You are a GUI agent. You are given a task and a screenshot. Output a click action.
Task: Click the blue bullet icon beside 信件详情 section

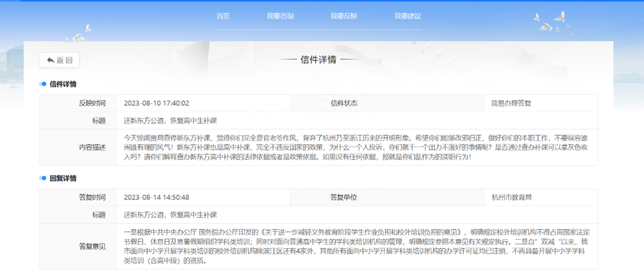pos(43,84)
